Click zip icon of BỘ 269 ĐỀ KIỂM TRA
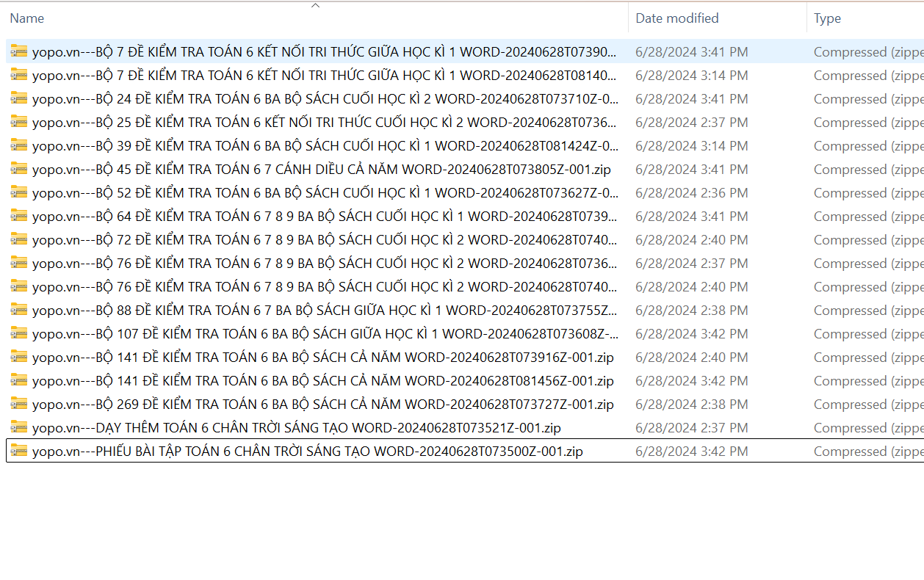Screen dimensions: 924x580 point(19,405)
